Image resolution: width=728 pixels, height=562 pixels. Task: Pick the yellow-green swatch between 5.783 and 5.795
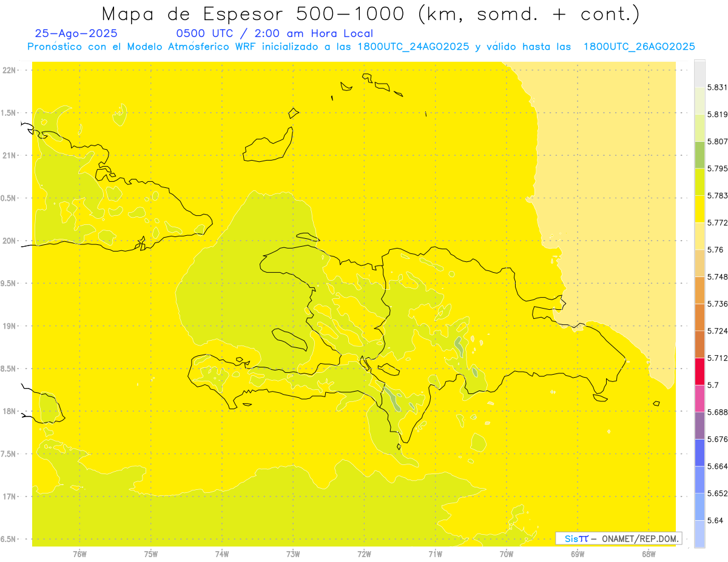699,182
